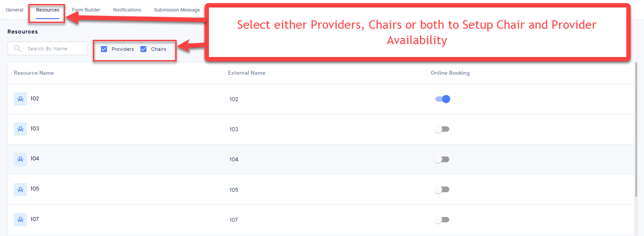Switch to the General tab
The width and height of the screenshot is (644, 236).
click(x=15, y=10)
